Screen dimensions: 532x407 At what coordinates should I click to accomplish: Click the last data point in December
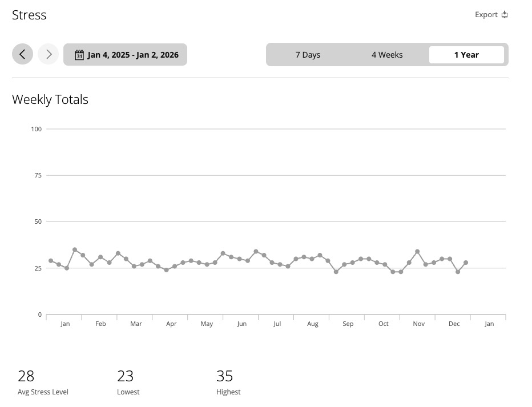click(466, 263)
